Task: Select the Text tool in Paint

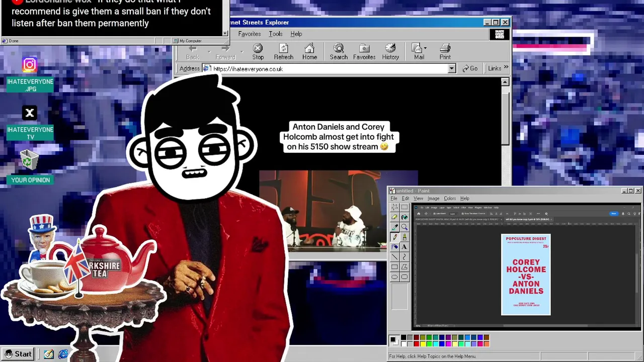Action: 405,246
